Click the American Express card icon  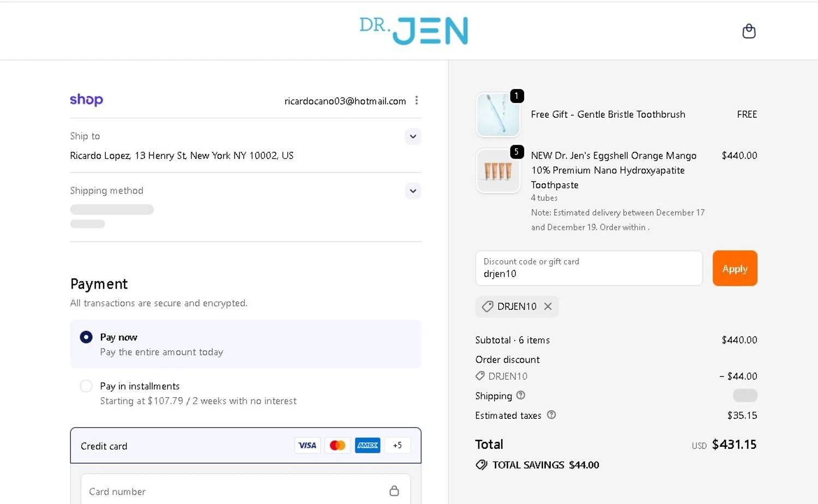click(368, 446)
